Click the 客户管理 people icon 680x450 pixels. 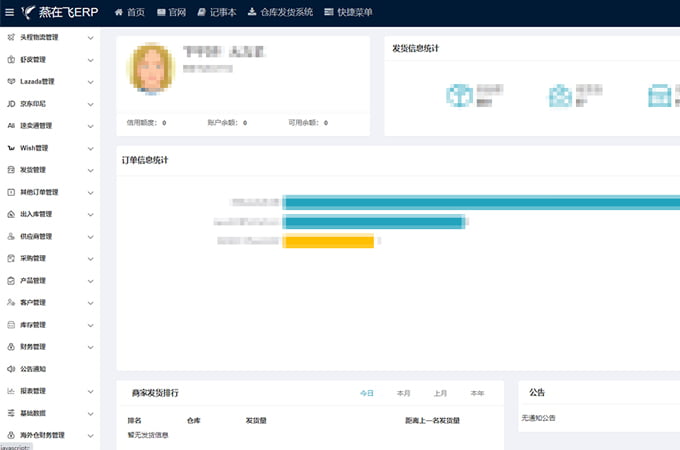(11, 302)
